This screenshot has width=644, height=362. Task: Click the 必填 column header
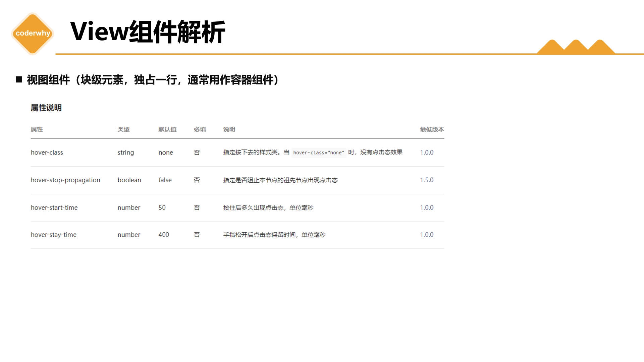pyautogui.click(x=200, y=129)
